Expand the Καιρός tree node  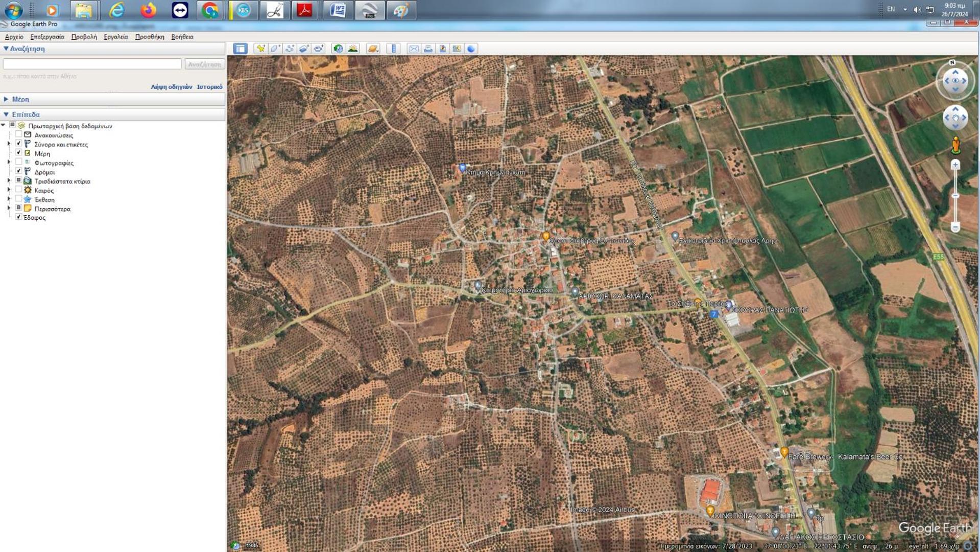tap(9, 190)
